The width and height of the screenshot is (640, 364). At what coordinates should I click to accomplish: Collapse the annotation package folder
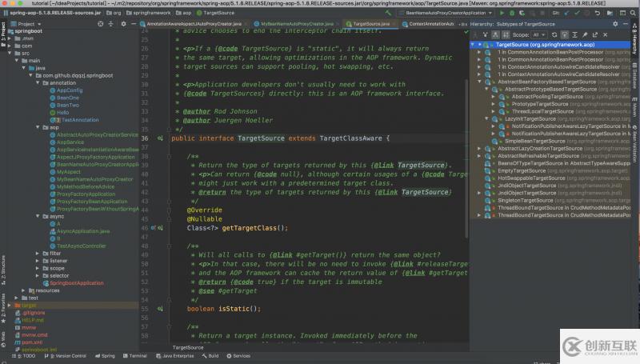pos(36,82)
